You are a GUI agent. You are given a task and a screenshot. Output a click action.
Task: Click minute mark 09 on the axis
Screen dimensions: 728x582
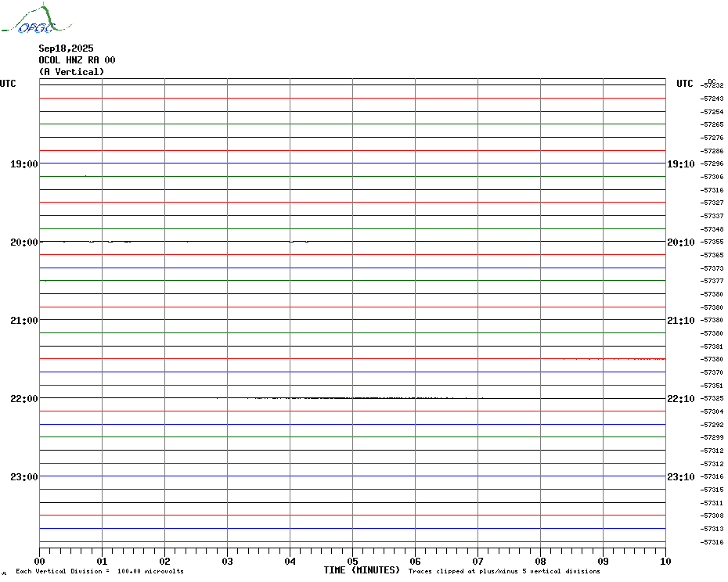coord(603,561)
